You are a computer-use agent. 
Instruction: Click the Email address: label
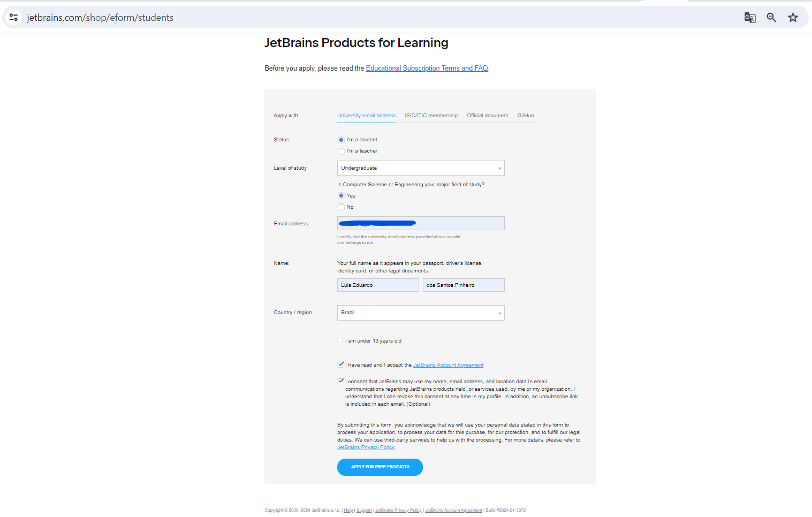click(x=291, y=224)
